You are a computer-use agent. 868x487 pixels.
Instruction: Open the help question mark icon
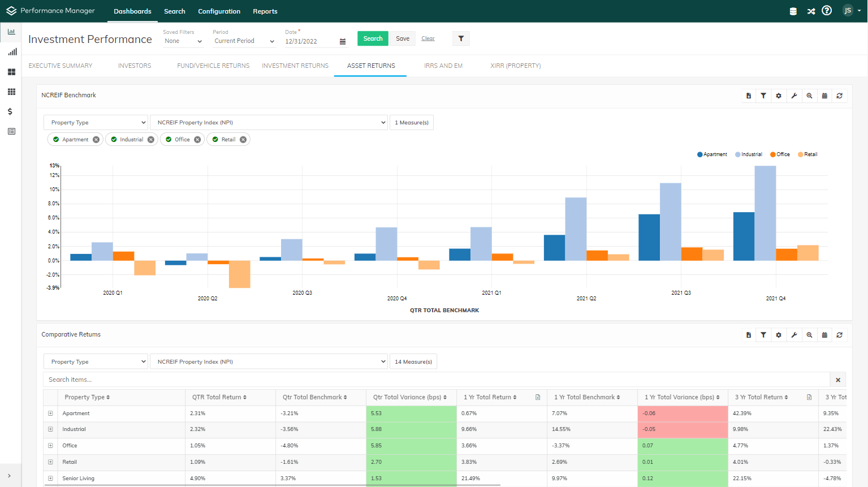tap(827, 11)
